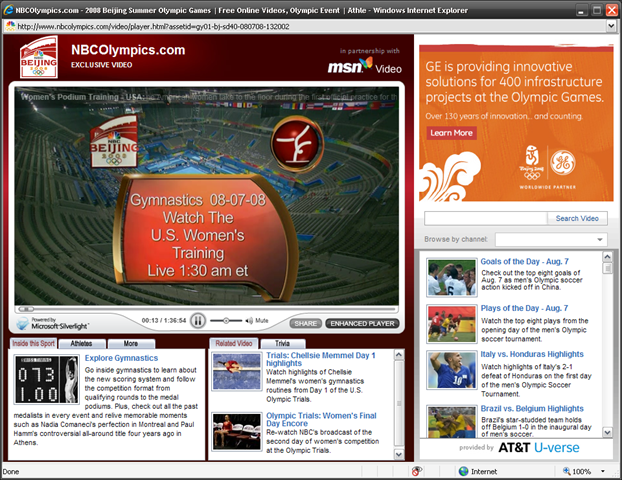Click the search video text field

tap(486, 218)
